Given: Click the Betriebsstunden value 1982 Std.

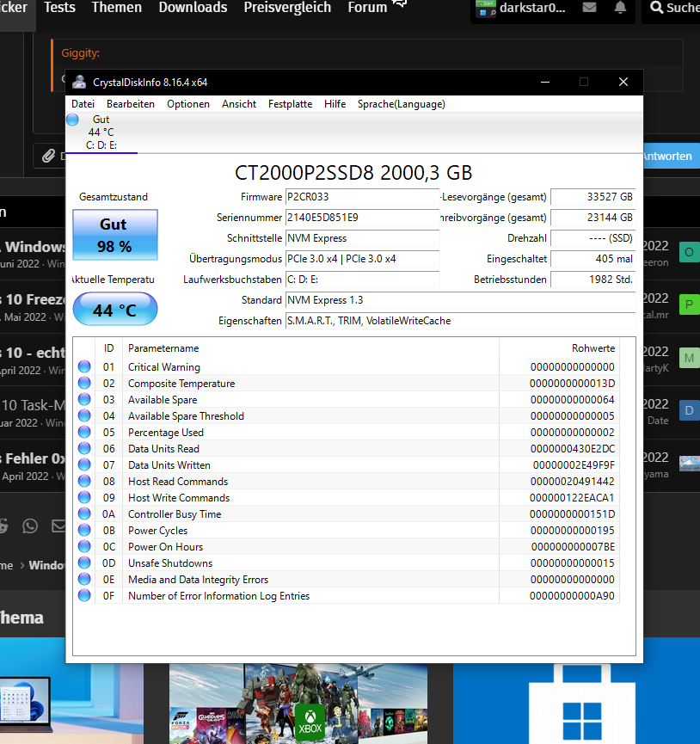Looking at the screenshot, I should click(x=593, y=280).
